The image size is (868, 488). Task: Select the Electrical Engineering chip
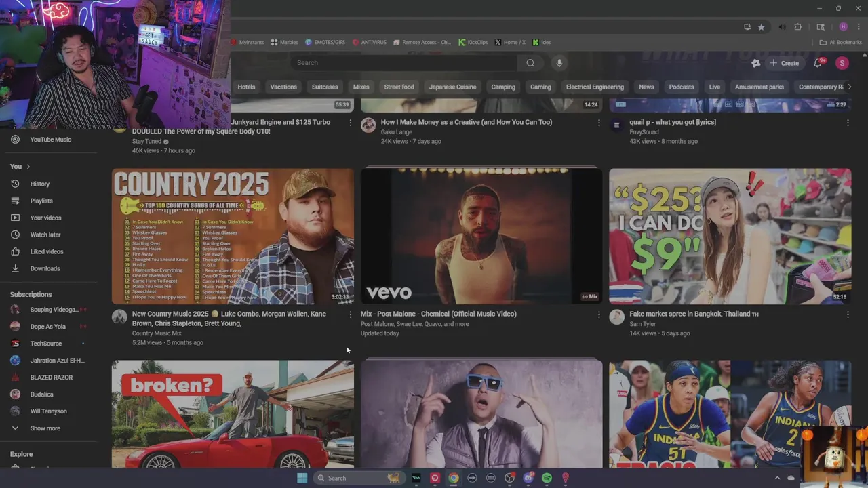(x=595, y=87)
